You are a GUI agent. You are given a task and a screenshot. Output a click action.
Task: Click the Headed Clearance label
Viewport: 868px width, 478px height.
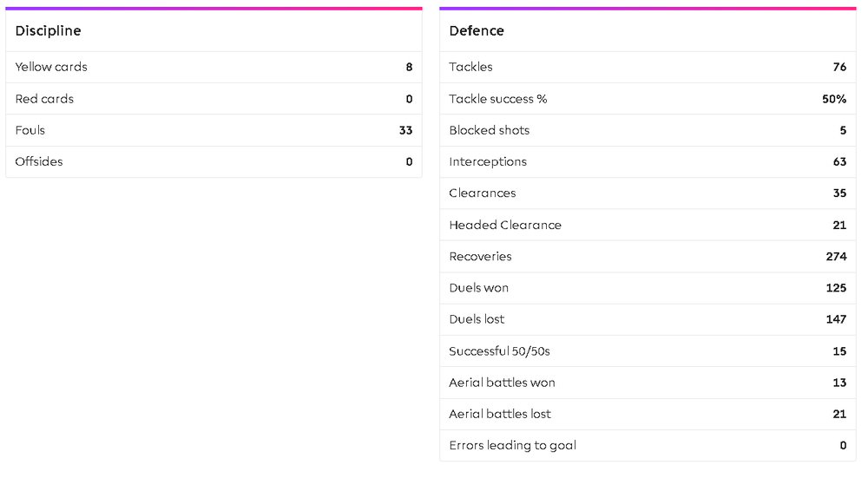click(505, 226)
